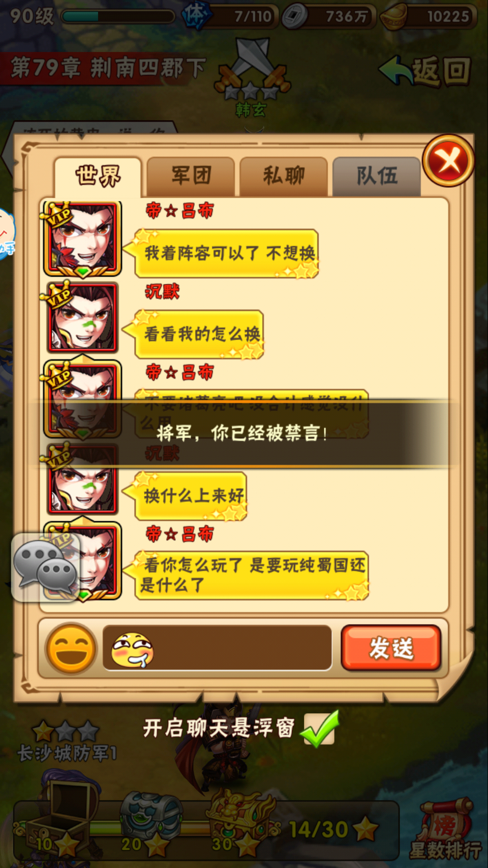Click the copper coin currency icon

(x=295, y=16)
